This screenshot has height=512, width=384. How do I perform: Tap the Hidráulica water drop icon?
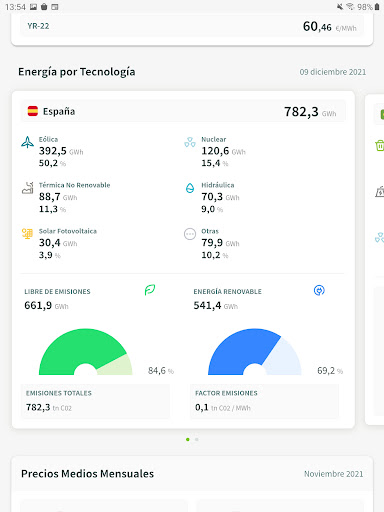click(190, 188)
